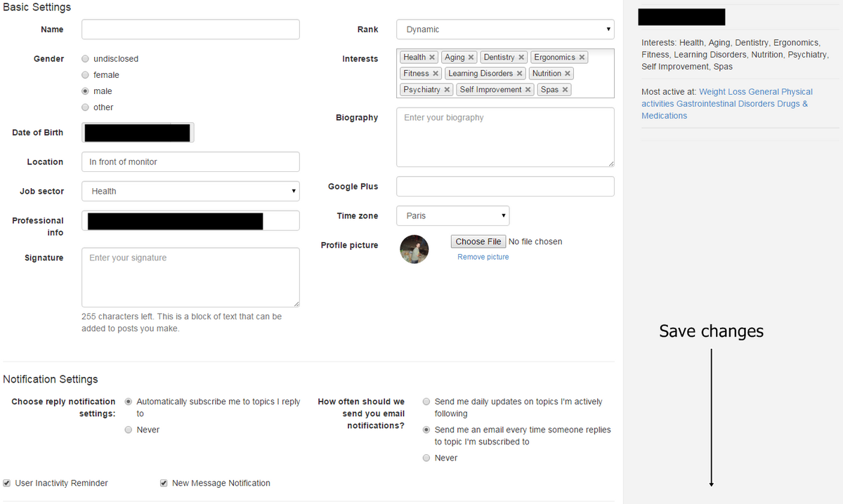Open most active topics link in sidebar
The height and width of the screenshot is (504, 843).
pos(726,104)
